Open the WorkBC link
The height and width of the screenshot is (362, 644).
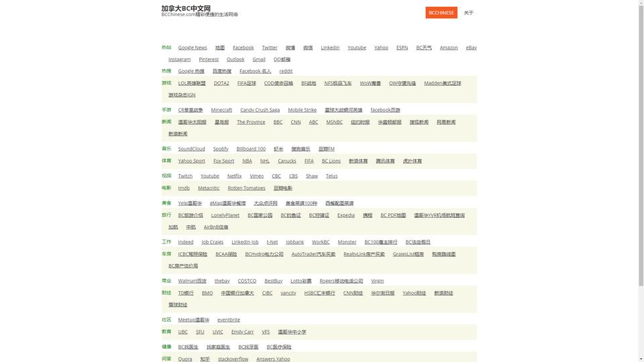coord(321,242)
